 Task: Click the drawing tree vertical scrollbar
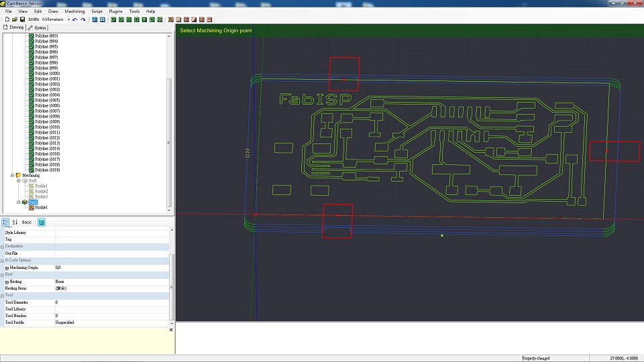[169, 143]
